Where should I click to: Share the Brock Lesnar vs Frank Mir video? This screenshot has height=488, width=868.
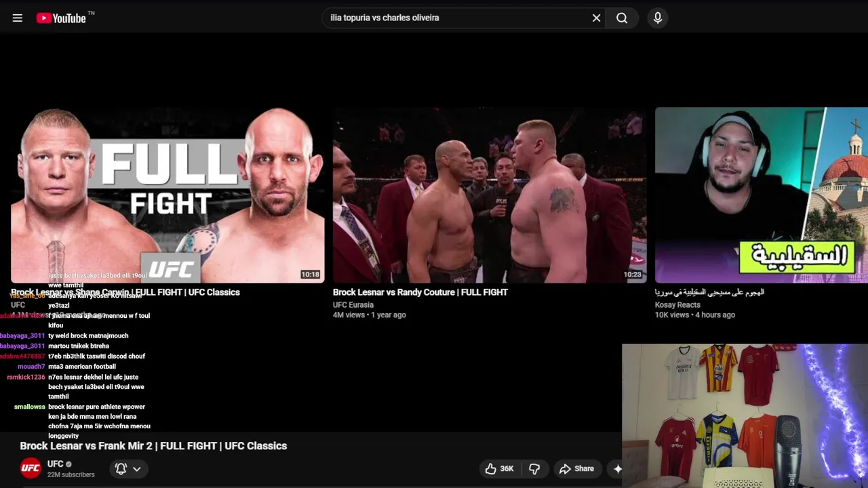pyautogui.click(x=576, y=468)
